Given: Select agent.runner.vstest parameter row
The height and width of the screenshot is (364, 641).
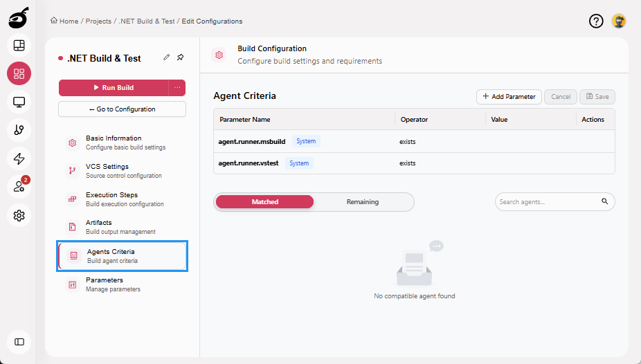Looking at the screenshot, I should click(414, 163).
